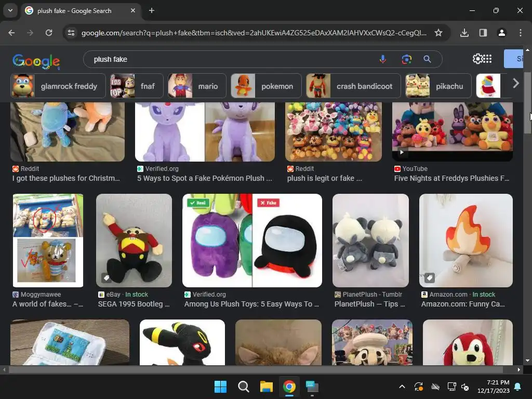
Task: Close the plush fake search tab
Action: point(133,10)
